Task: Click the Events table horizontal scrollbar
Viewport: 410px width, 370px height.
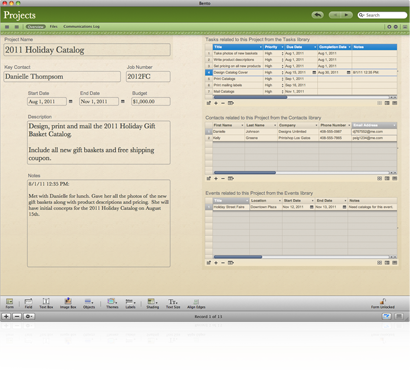Action: [238, 257]
